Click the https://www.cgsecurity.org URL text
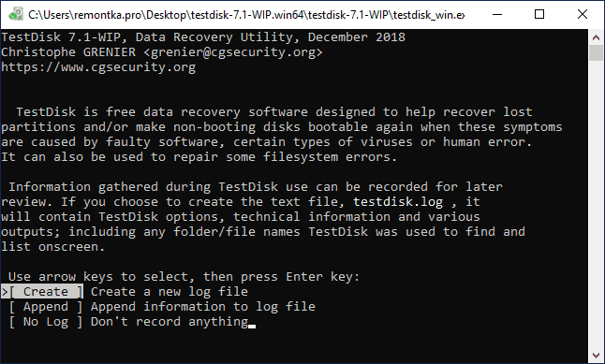 98,67
